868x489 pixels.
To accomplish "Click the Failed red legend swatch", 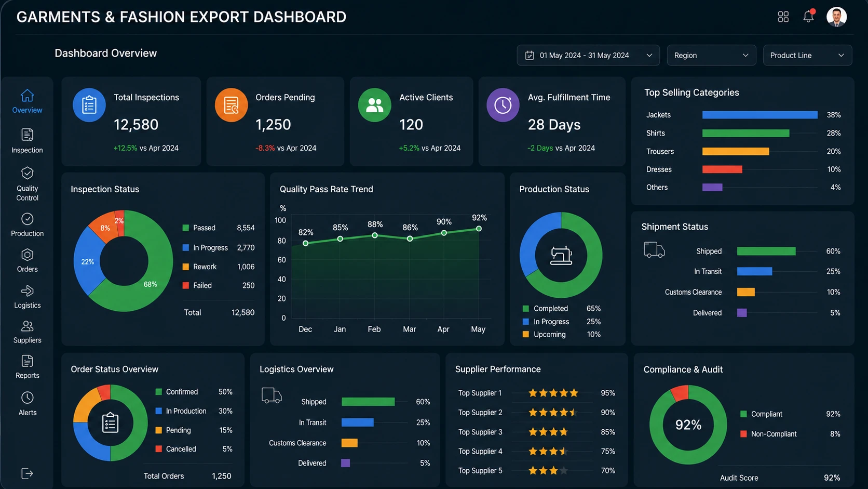I will pos(186,285).
